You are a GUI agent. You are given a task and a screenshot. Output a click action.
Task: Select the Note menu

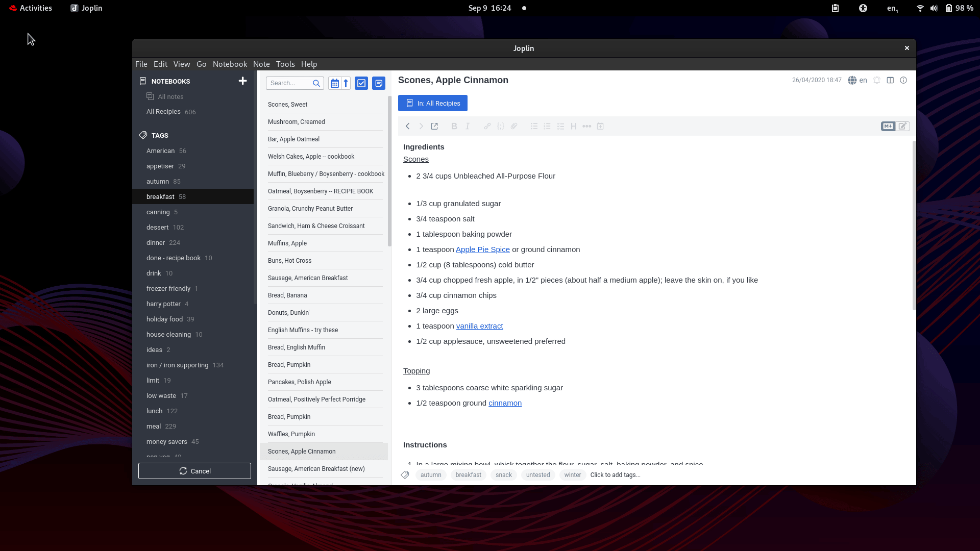[x=261, y=64]
